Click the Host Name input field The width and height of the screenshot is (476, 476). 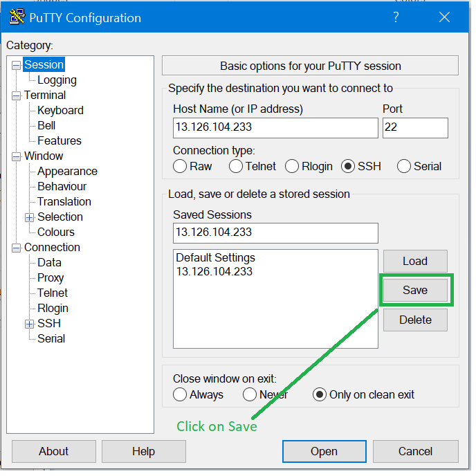[x=275, y=128]
